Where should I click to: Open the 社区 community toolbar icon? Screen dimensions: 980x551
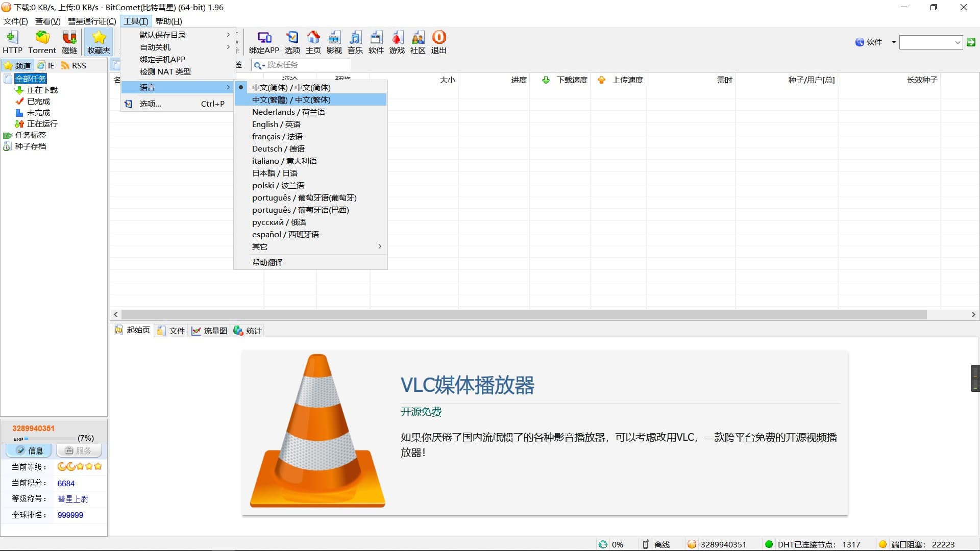(x=418, y=42)
